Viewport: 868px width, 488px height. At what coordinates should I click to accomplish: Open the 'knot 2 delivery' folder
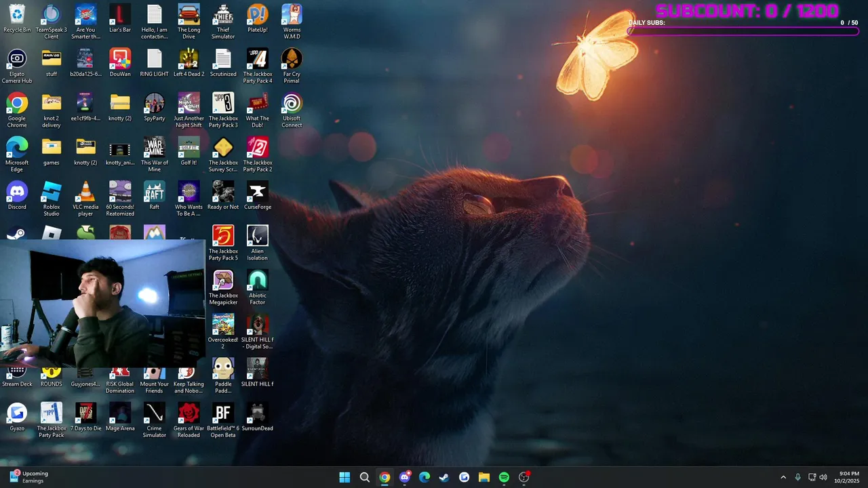pyautogui.click(x=52, y=110)
